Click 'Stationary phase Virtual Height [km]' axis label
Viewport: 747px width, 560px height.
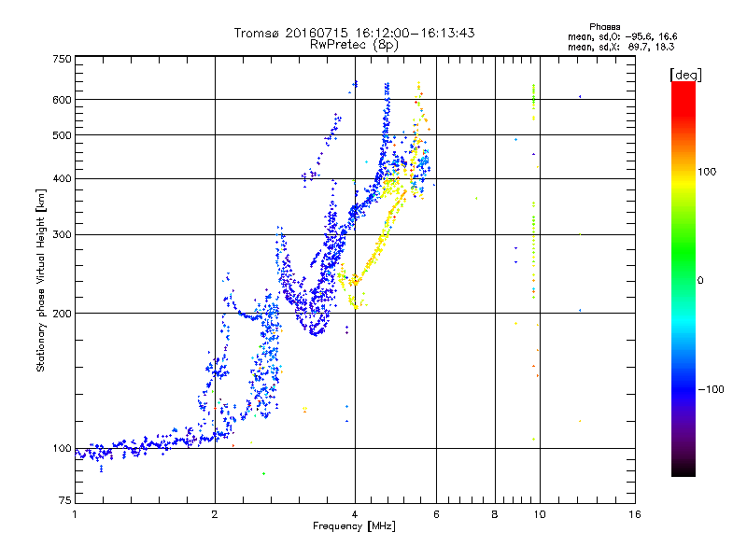click(41, 281)
